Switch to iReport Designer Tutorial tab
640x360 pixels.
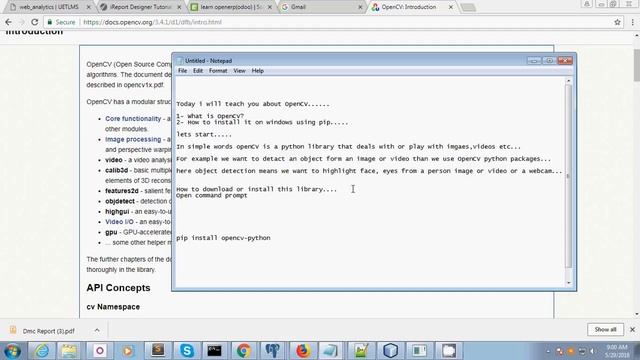tap(141, 7)
